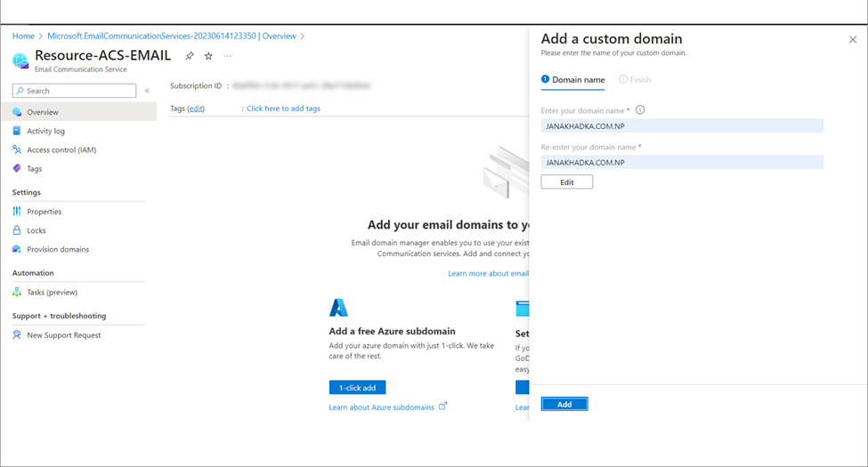Collapse the left sidebar with double-chevron
The image size is (868, 467).
coord(147,91)
